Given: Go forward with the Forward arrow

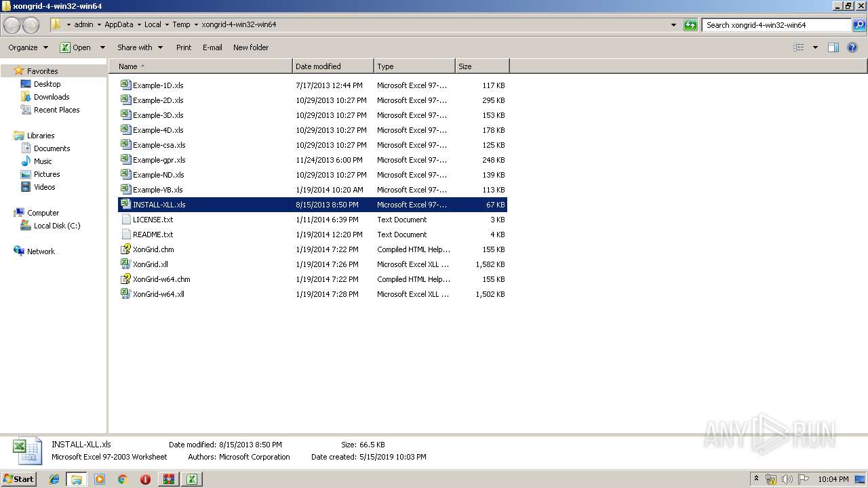Looking at the screenshot, I should [x=31, y=25].
